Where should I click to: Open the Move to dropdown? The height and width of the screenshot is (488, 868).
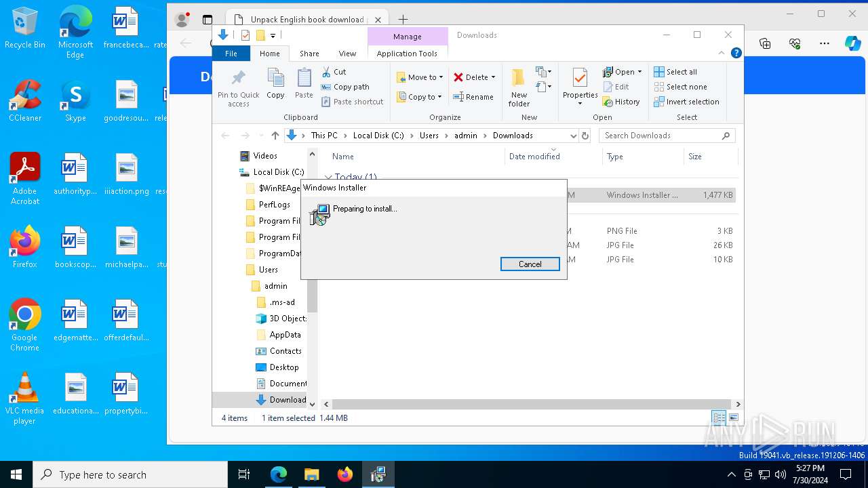tap(420, 77)
